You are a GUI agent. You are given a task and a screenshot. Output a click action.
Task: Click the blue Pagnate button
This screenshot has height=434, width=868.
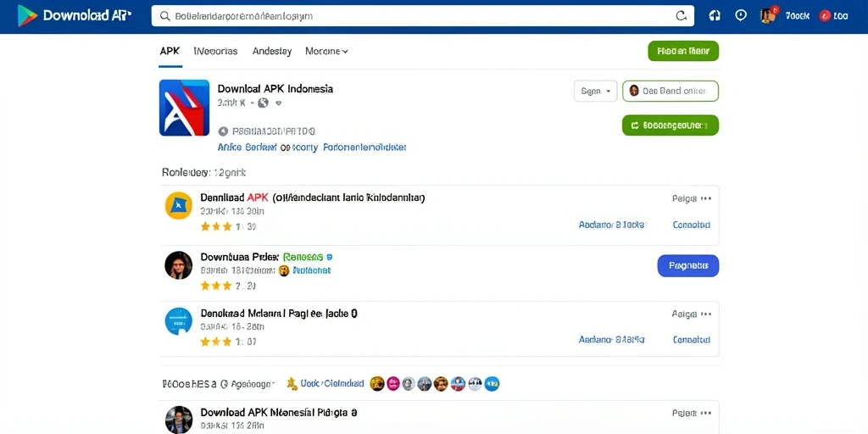pos(688,265)
